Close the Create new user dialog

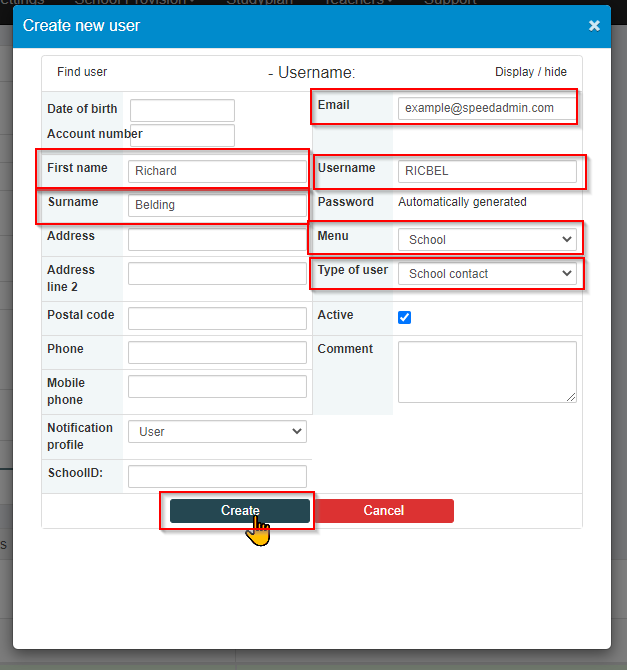594,26
